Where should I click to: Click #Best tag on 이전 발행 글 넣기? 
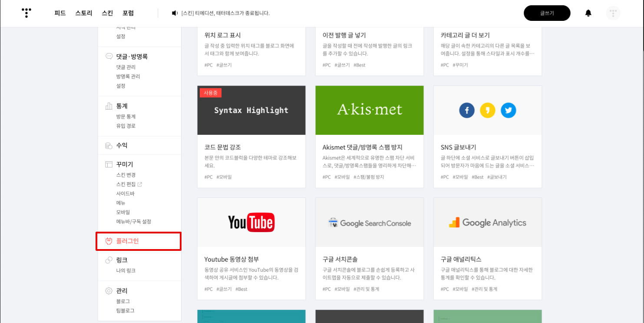tap(360, 65)
